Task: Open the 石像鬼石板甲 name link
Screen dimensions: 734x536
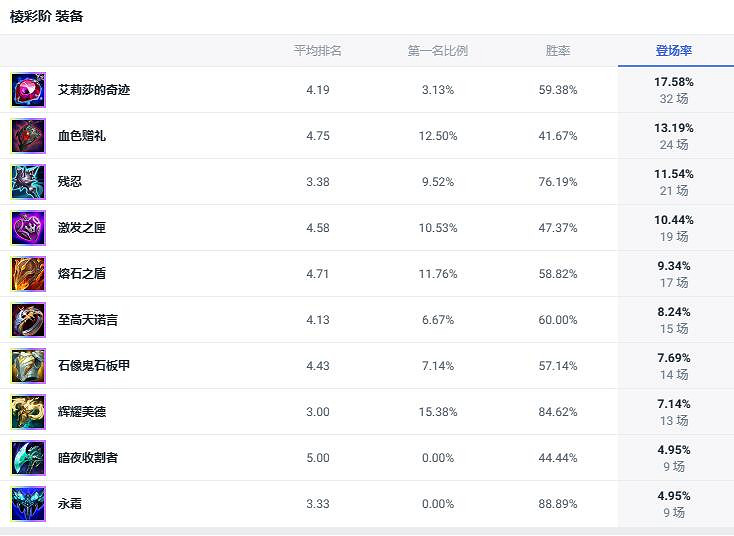Action: (x=94, y=366)
